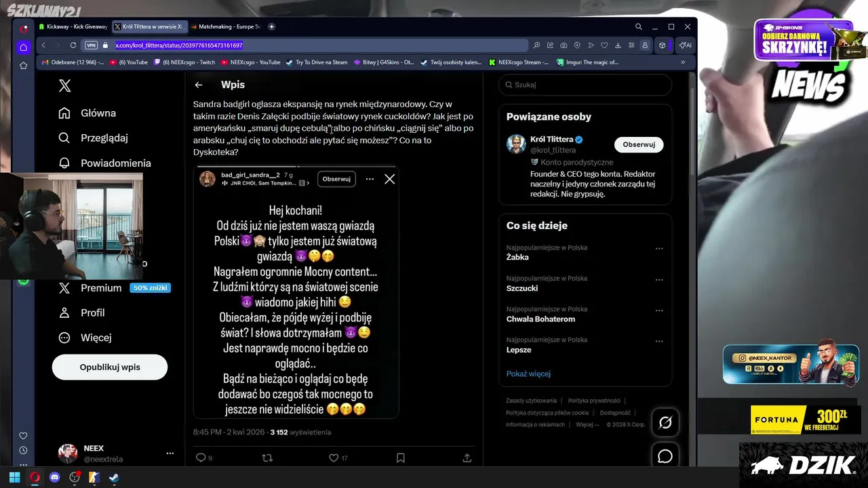868x488 pixels.
Task: Open Discord from taskbar
Action: coord(54,477)
